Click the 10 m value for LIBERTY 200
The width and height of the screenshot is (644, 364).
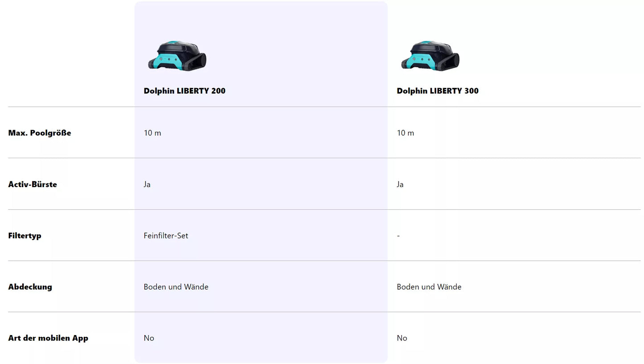(x=152, y=133)
